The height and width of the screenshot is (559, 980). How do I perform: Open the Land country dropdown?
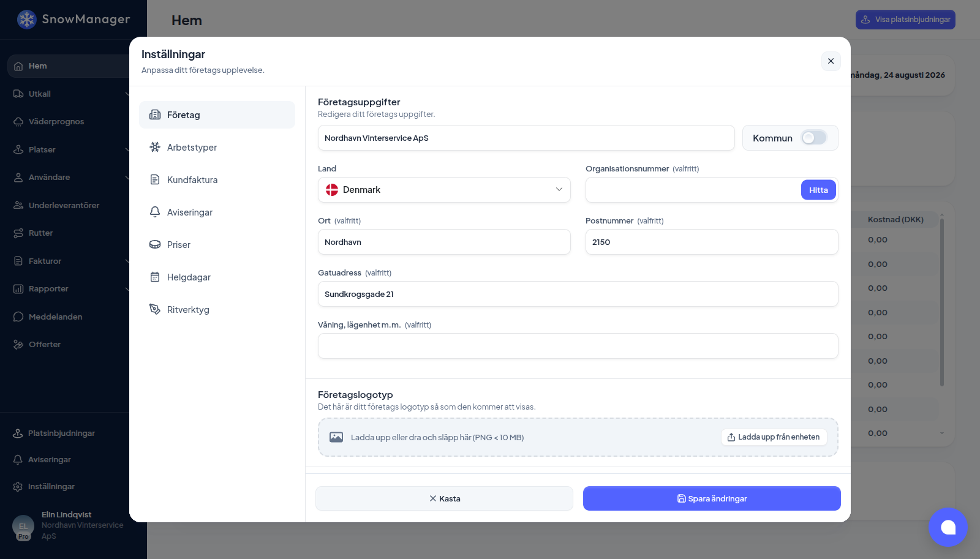[444, 190]
